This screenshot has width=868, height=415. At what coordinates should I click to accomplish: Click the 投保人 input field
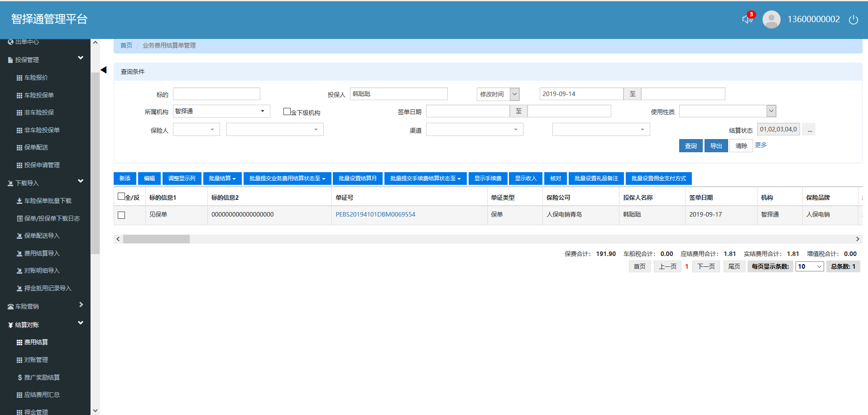coord(398,94)
